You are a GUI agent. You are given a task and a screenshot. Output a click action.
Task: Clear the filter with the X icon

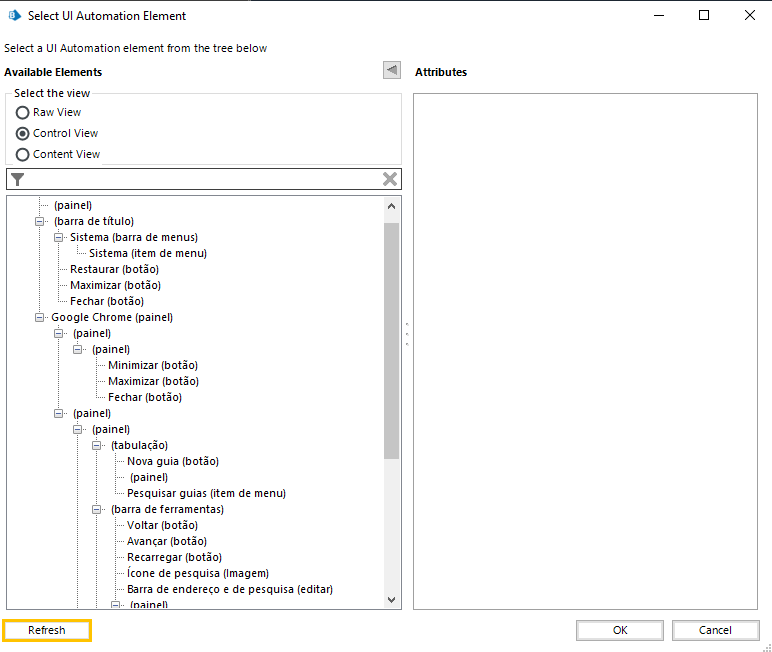coord(390,179)
